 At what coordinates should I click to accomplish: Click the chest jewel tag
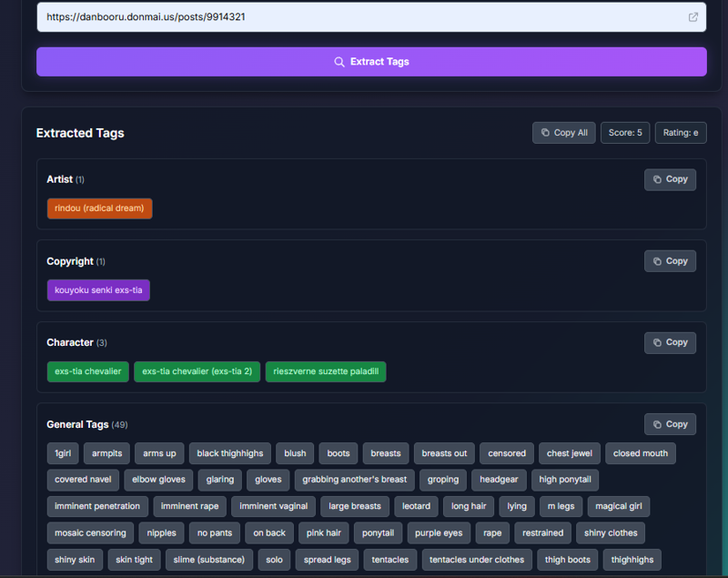[569, 453]
